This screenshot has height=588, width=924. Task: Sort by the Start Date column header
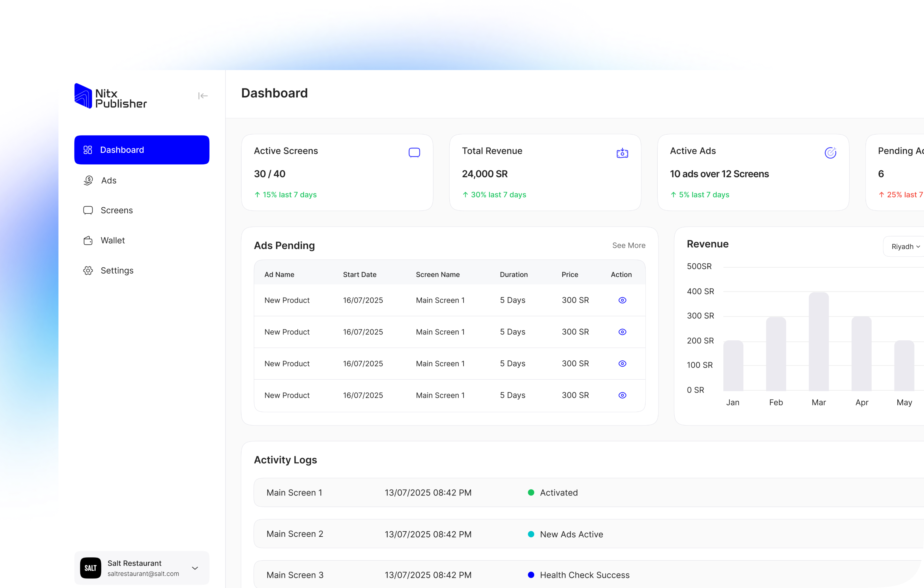(x=359, y=275)
